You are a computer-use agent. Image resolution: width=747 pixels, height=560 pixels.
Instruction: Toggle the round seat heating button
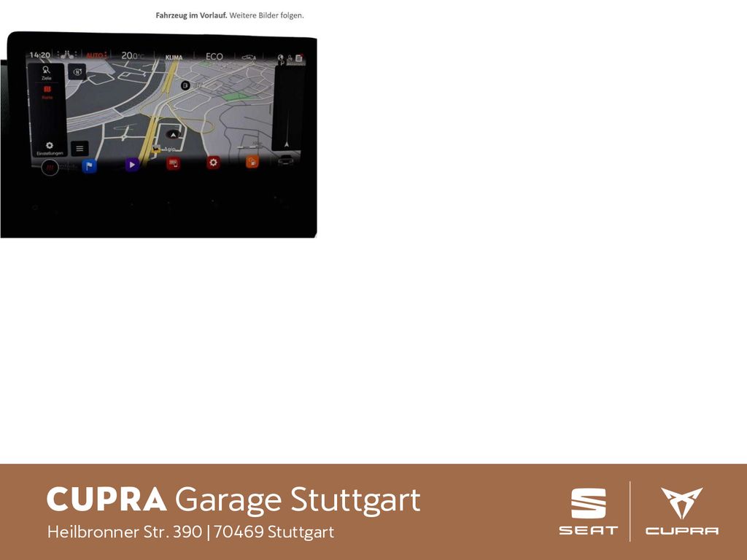50,168
